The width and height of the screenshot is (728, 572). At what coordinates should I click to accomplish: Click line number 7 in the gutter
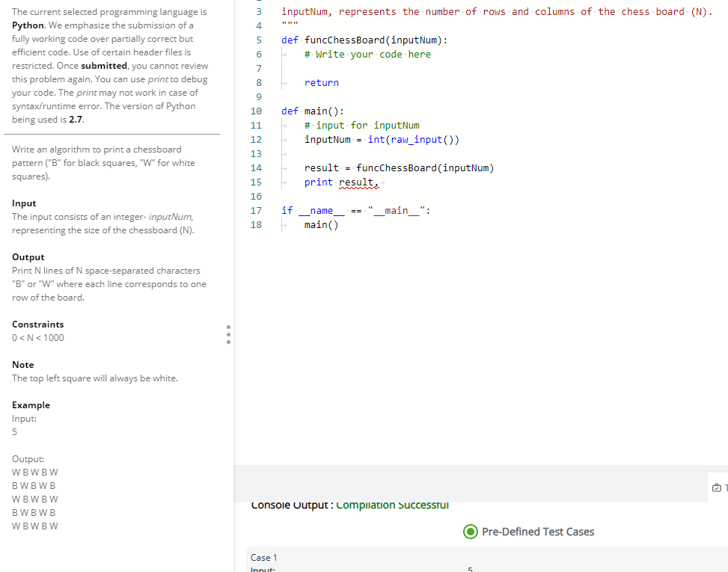259,69
